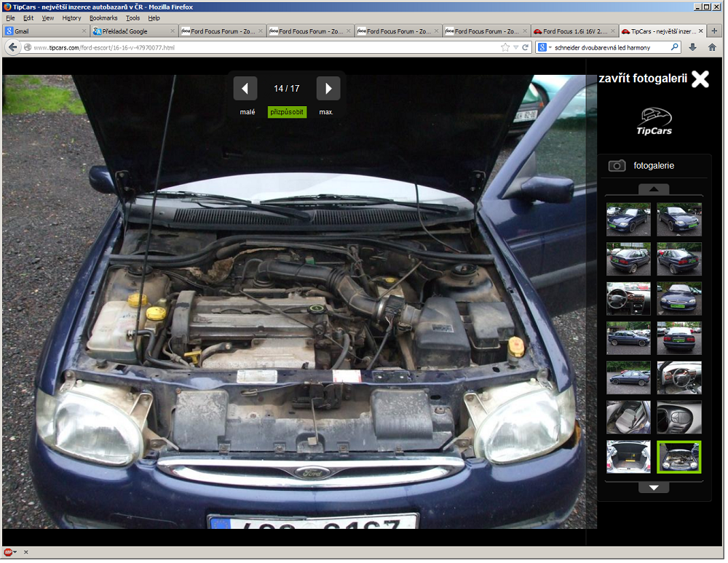Image resolution: width=728 pixels, height=563 pixels.
Task: Open a new tab with the plus button
Action: 714,31
